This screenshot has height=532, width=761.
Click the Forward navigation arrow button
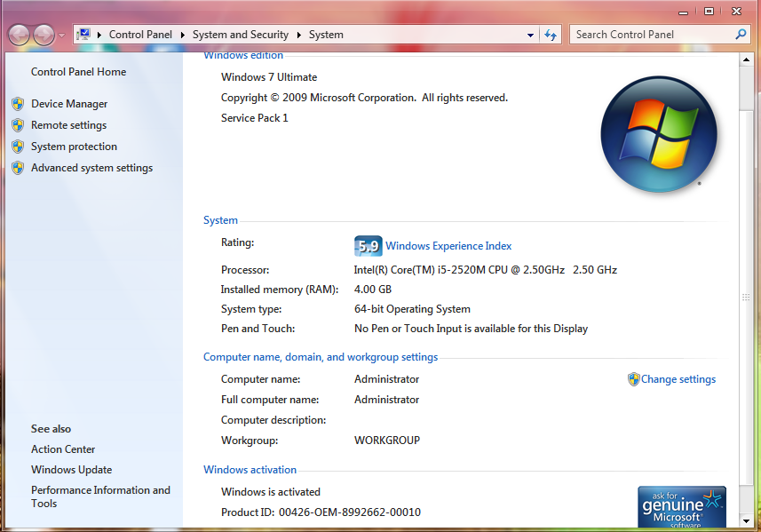click(43, 35)
